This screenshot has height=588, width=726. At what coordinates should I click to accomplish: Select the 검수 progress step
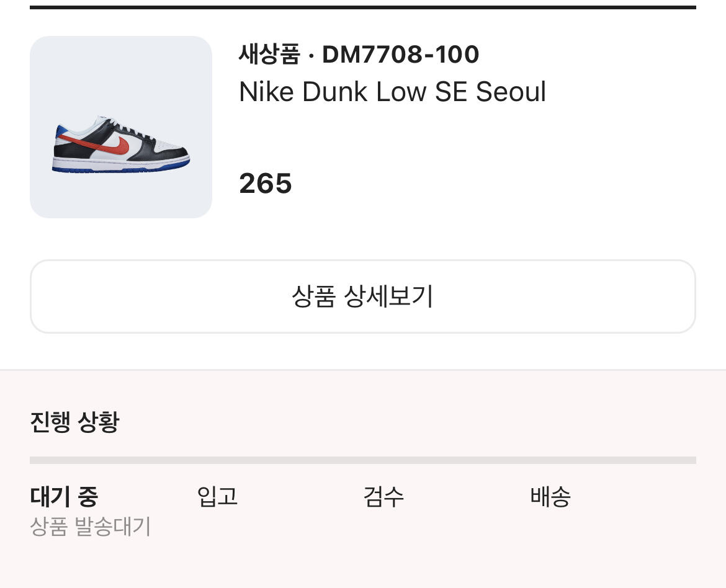(383, 496)
